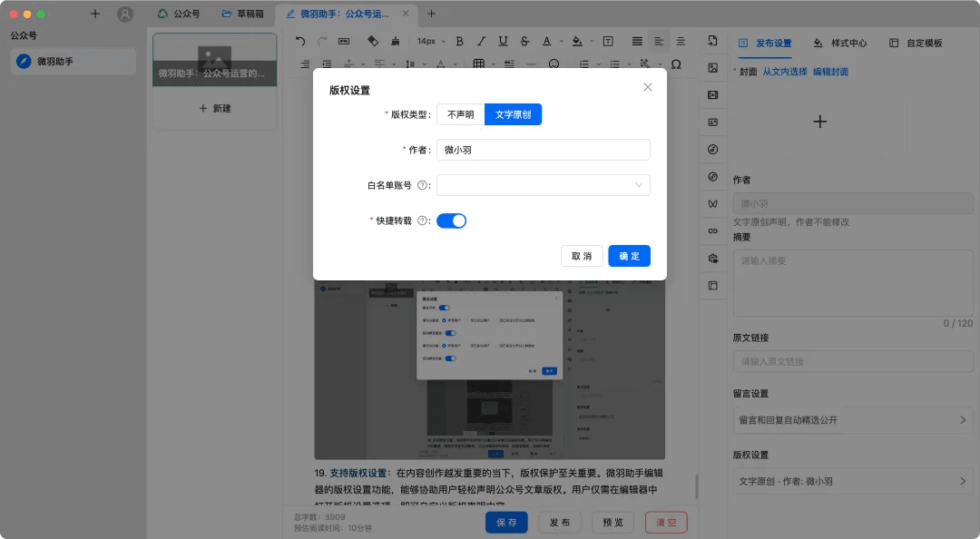Click the link icon in side strip
Viewport: 980px width, 539px height.
tap(713, 231)
